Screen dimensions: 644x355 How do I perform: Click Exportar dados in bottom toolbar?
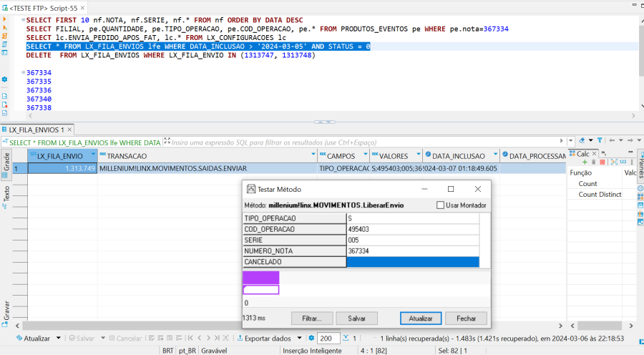coord(263,338)
